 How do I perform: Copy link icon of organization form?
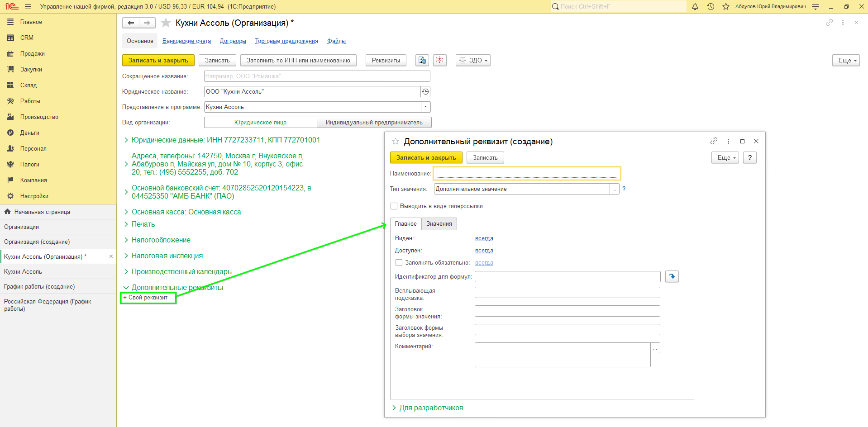coord(829,23)
